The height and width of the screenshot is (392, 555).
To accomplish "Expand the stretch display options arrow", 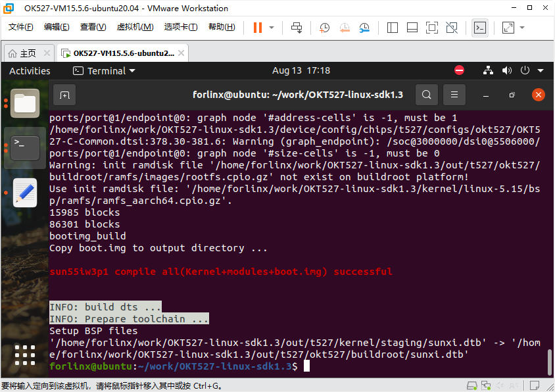I will 522,28.
